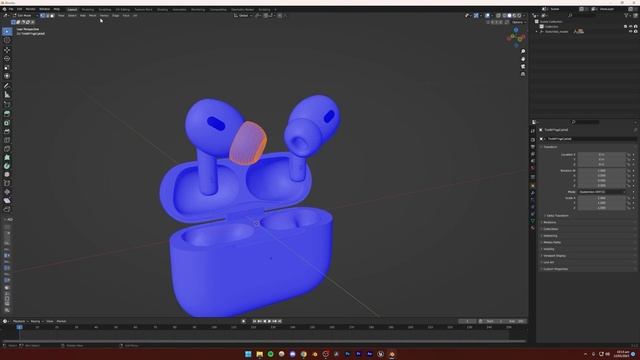Click the Scale X value field

coord(602,198)
